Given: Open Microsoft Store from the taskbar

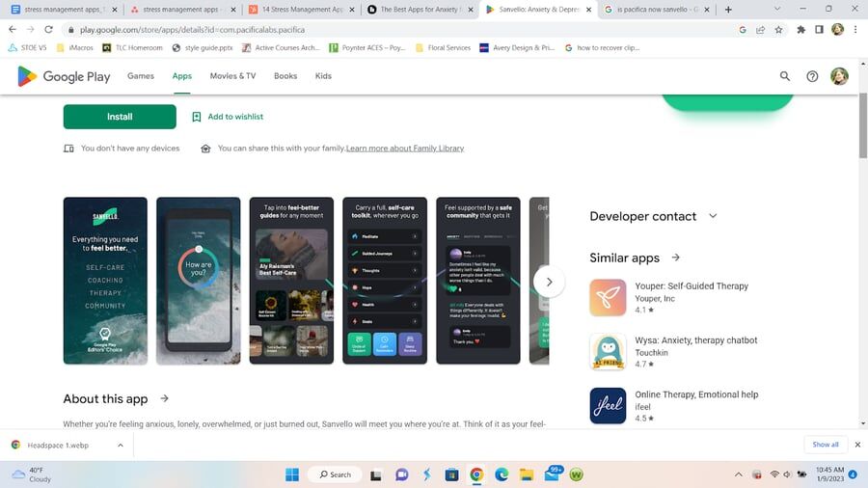Looking at the screenshot, I should click(x=451, y=474).
